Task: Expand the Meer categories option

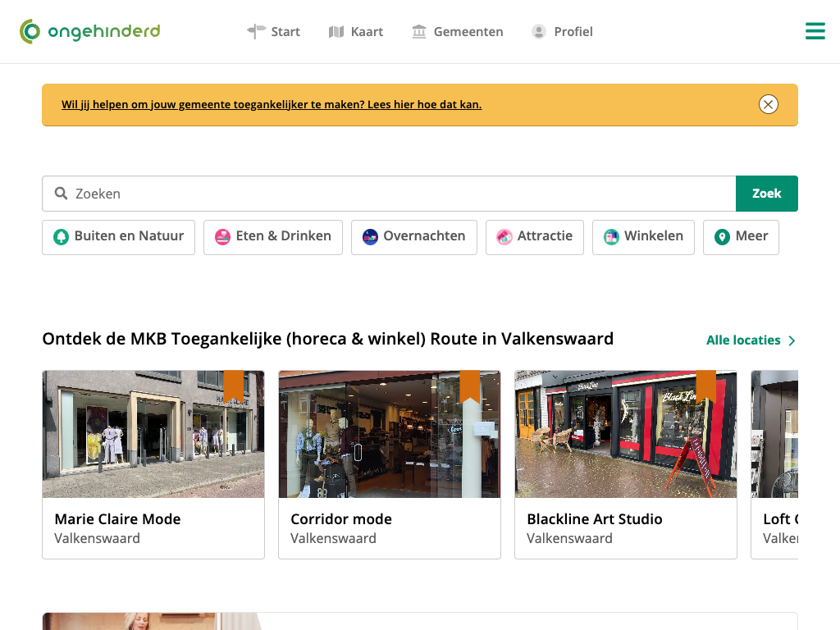Action: (x=741, y=236)
